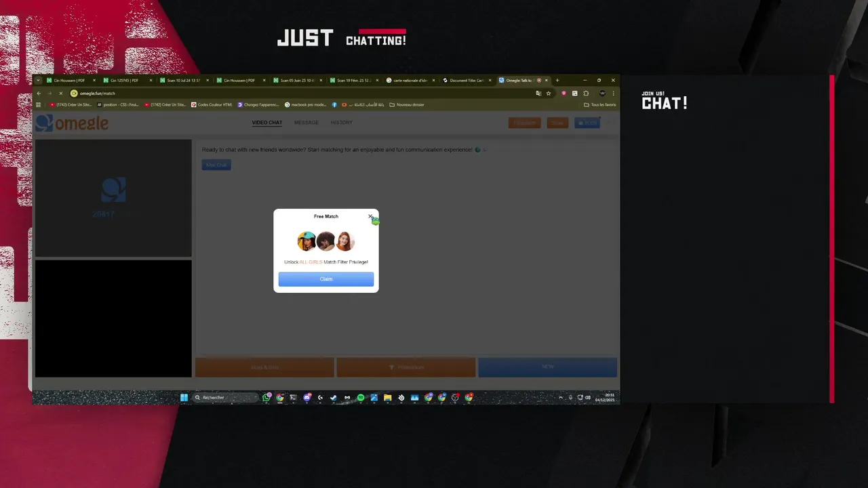The width and height of the screenshot is (868, 488).
Task: Open the Chrome apps grid icon
Action: pyautogui.click(x=39, y=104)
